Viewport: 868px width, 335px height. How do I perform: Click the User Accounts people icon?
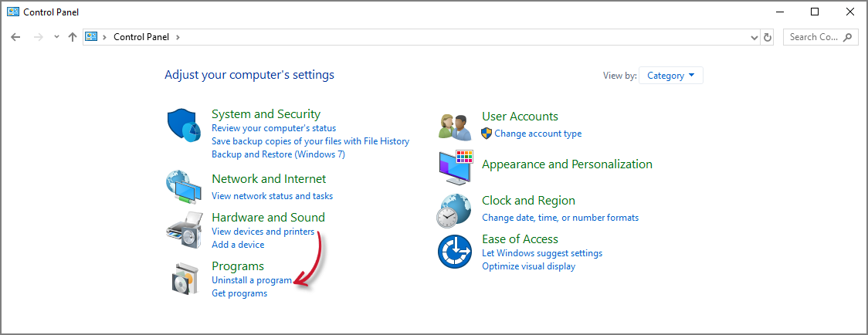[x=454, y=125]
